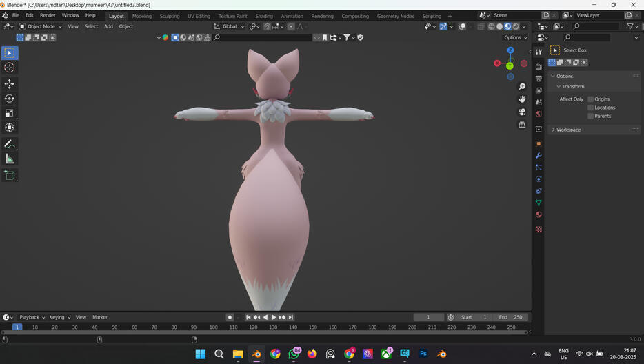
Task: Toggle camera view gizmo icon
Action: (x=522, y=112)
